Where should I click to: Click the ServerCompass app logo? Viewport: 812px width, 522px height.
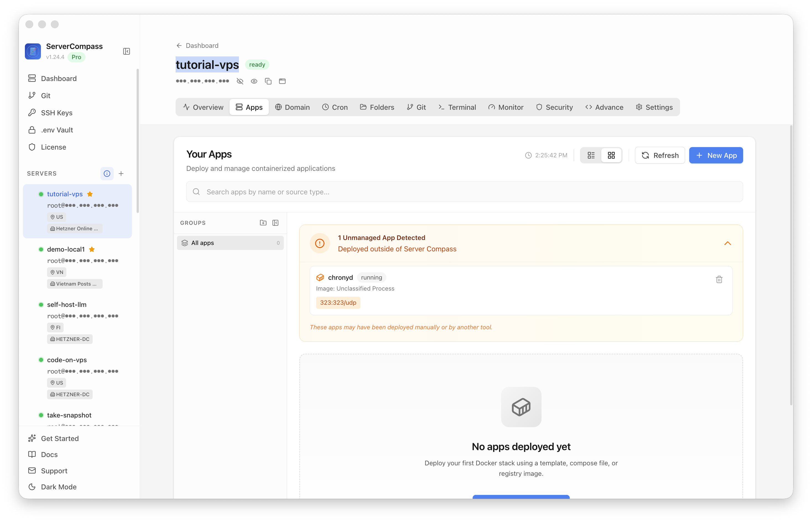pyautogui.click(x=33, y=51)
